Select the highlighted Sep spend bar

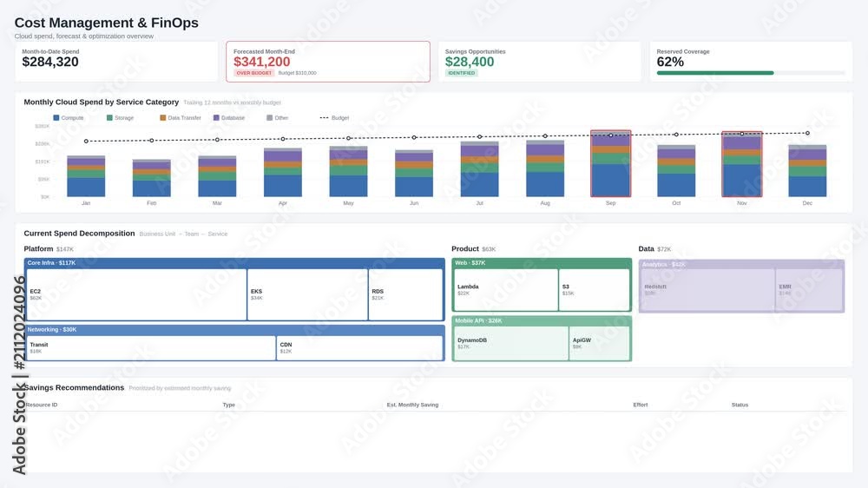click(610, 163)
